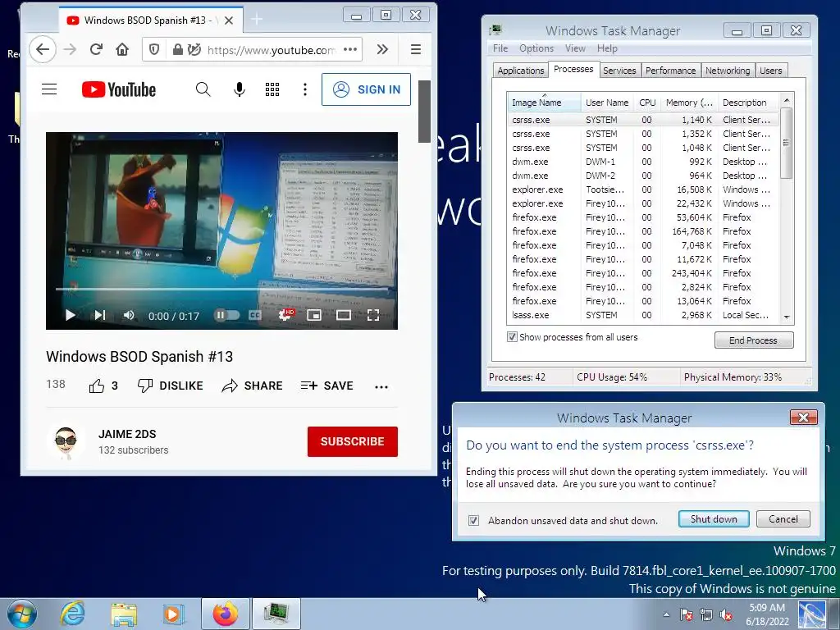Viewport: 840px width, 630px height.
Task: Open the View menu in Task Manager
Action: [575, 48]
